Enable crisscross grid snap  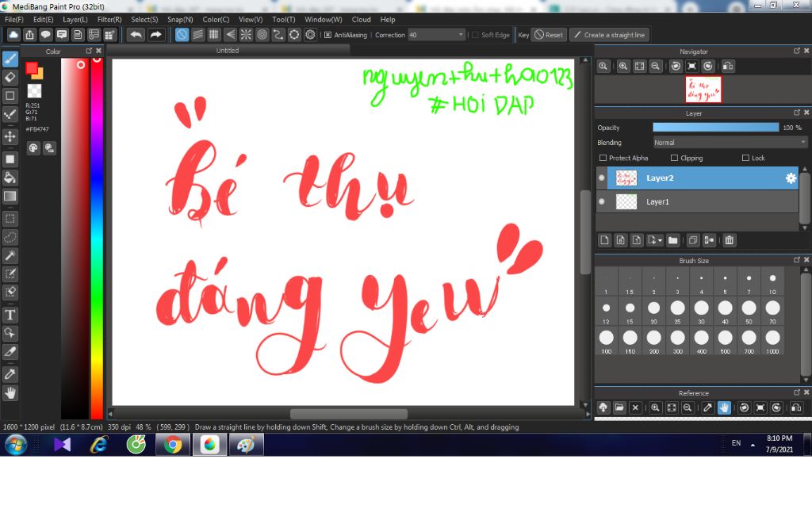point(214,35)
